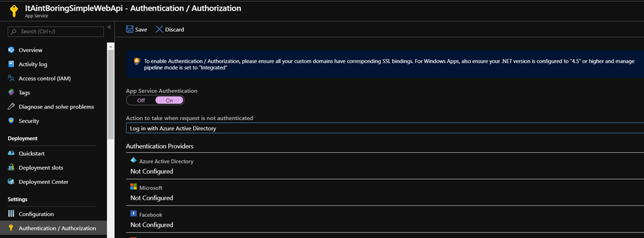Viewport: 644px width, 238px height.
Task: Click the App Service Authentication label
Action: tap(162, 90)
